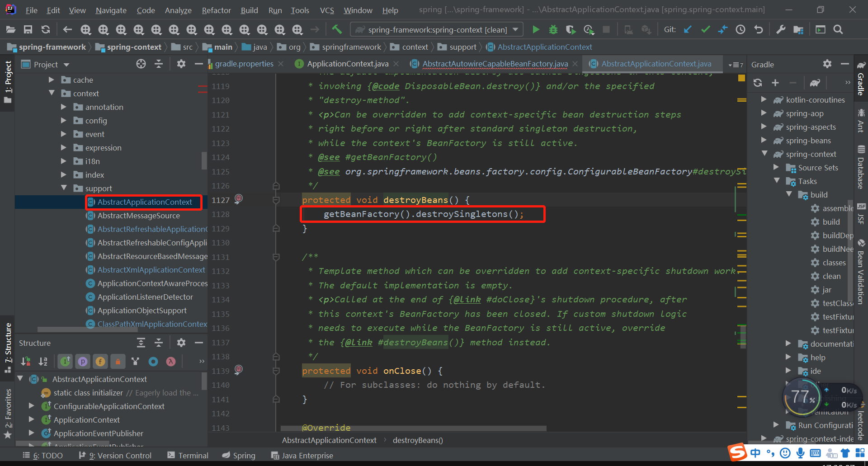Locate current file in the Project panel
Screen dimensions: 868x466
coord(141,64)
